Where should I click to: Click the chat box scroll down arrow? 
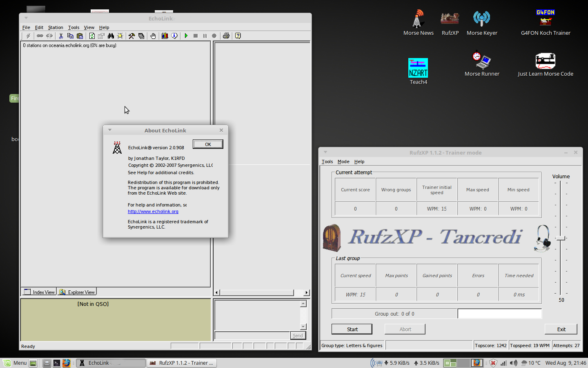click(x=303, y=326)
